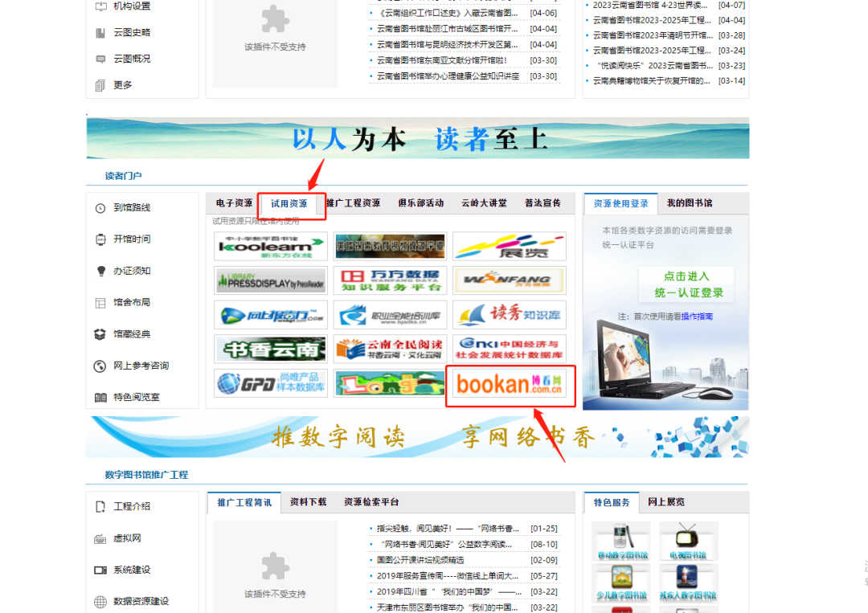Click the PressDisplay library resource logo
868x613 pixels.
click(271, 280)
